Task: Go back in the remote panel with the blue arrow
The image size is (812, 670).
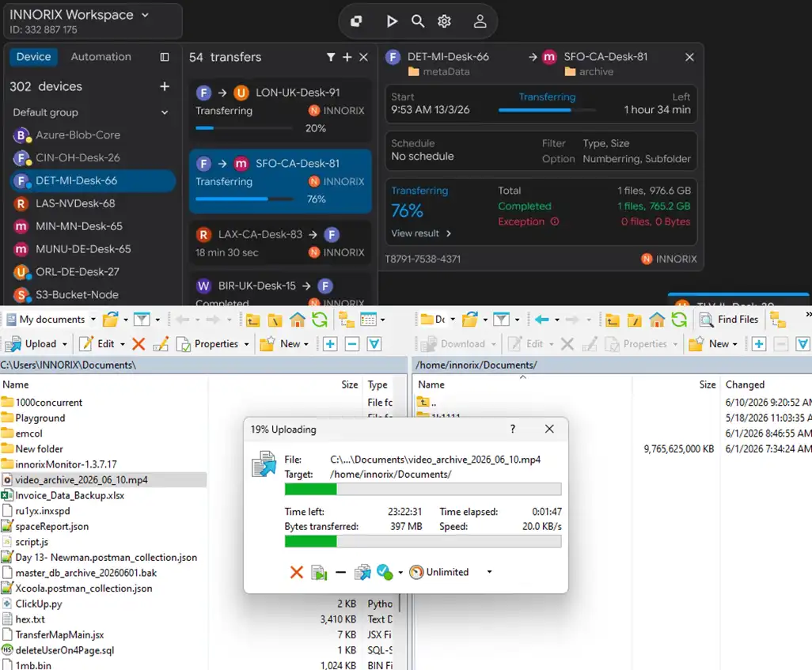Action: (541, 320)
